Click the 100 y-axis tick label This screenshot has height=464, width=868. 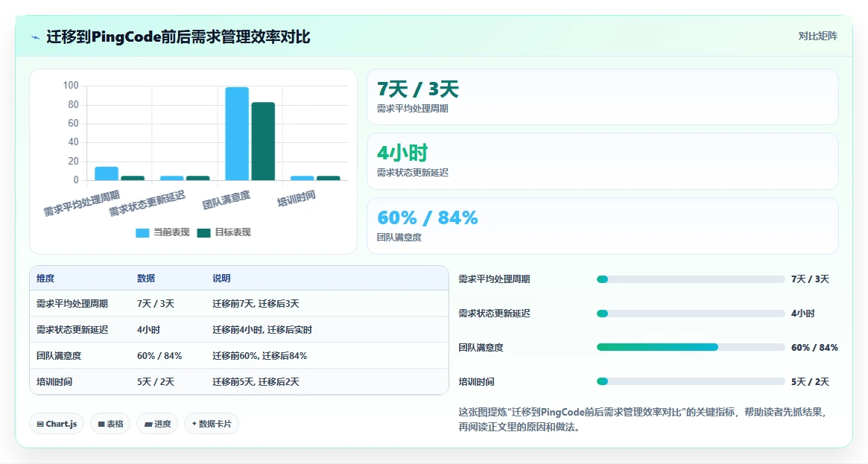(x=71, y=85)
